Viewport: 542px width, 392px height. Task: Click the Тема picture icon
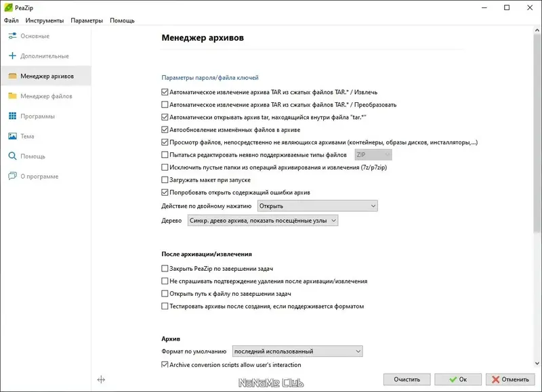coord(12,136)
